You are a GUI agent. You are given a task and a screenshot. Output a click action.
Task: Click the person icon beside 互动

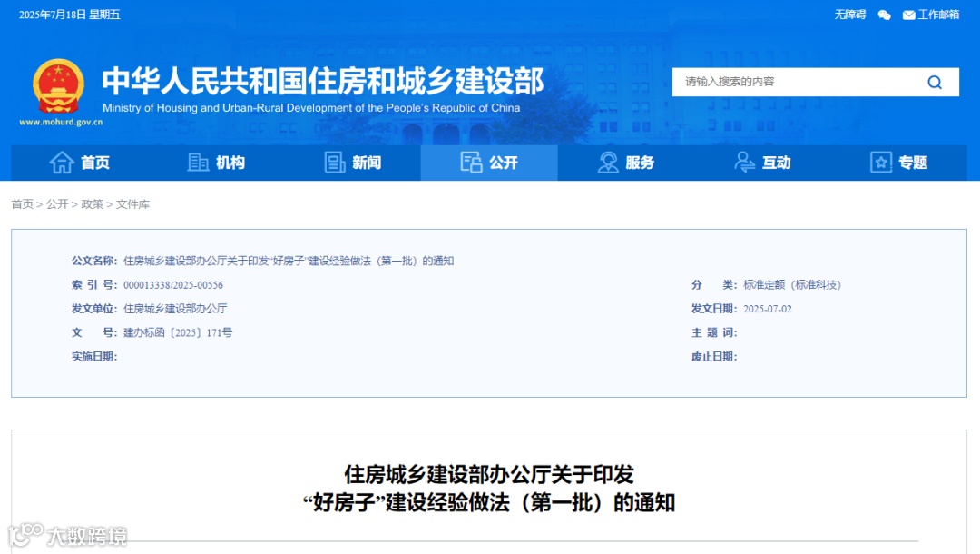[744, 163]
